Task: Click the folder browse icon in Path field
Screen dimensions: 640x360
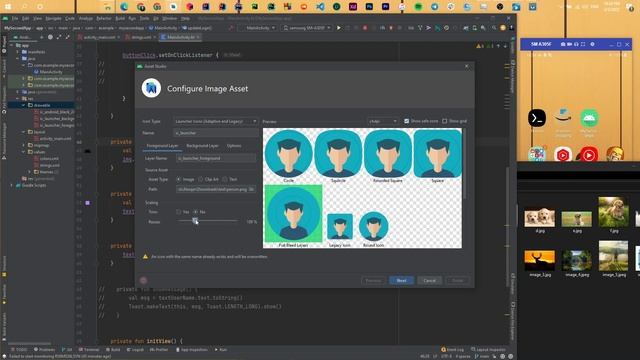Action: point(252,189)
